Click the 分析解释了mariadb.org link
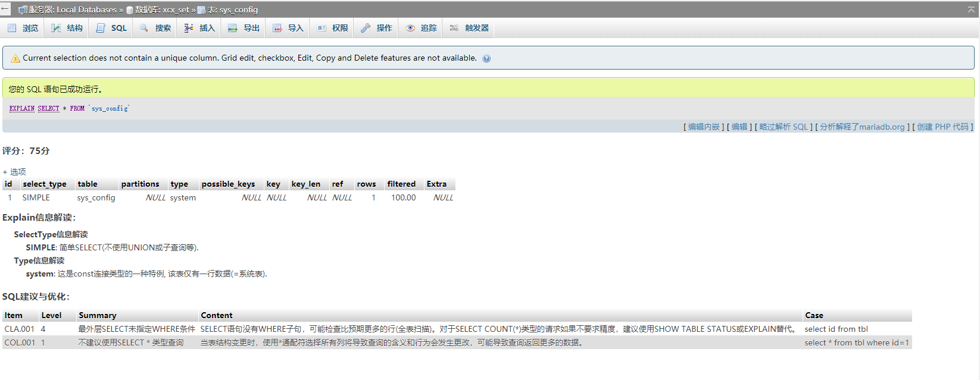Screen dimensions: 980x380 point(862,127)
